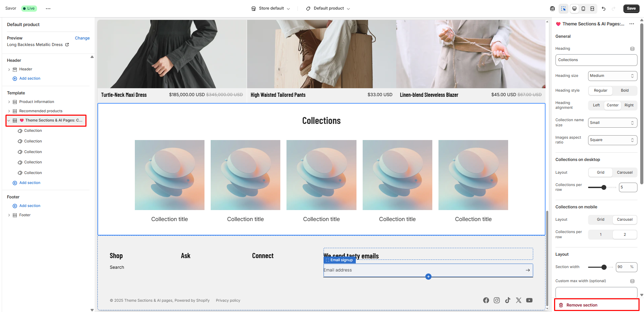This screenshot has height=312, width=644.
Task: Collapse Theme Sections & AI Pages section
Action: pyautogui.click(x=9, y=120)
